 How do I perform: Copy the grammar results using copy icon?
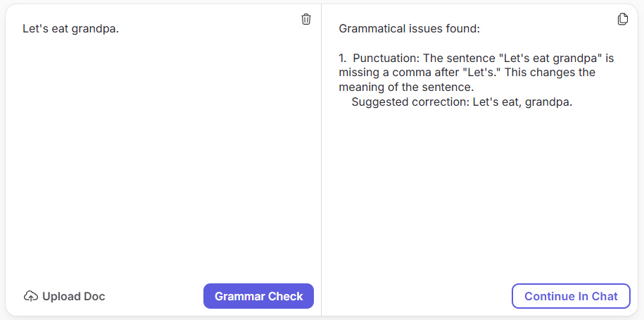tap(623, 19)
